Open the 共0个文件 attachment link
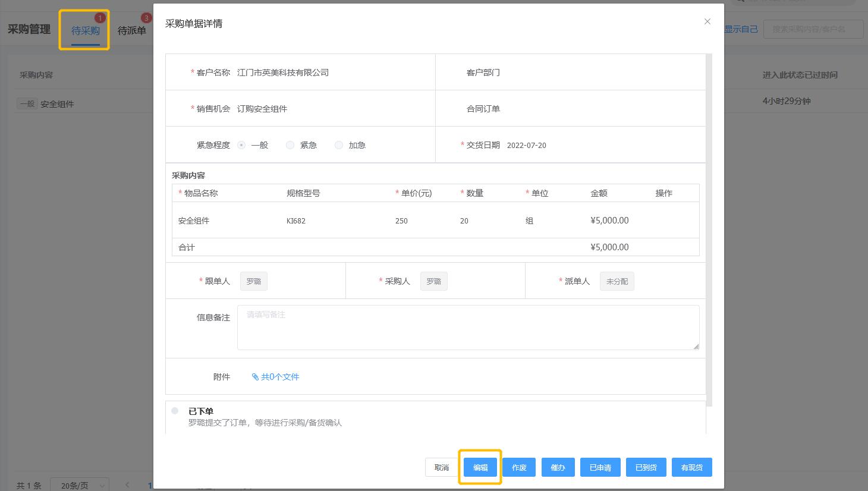Screen dimensions: 868x491 [x=280, y=377]
